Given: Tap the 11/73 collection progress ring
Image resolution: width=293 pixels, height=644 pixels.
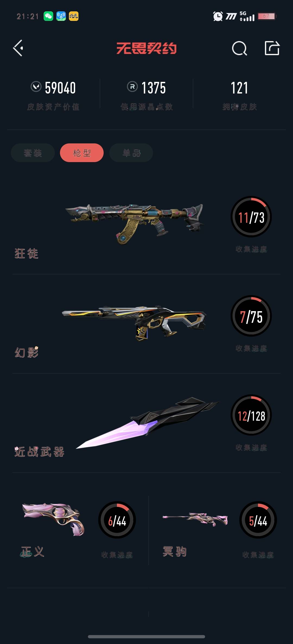Looking at the screenshot, I should tap(251, 217).
